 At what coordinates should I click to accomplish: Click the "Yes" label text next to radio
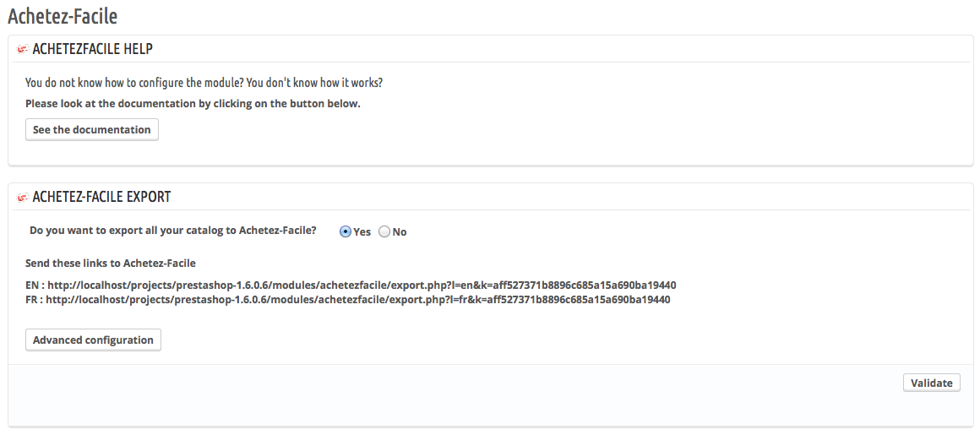click(362, 232)
